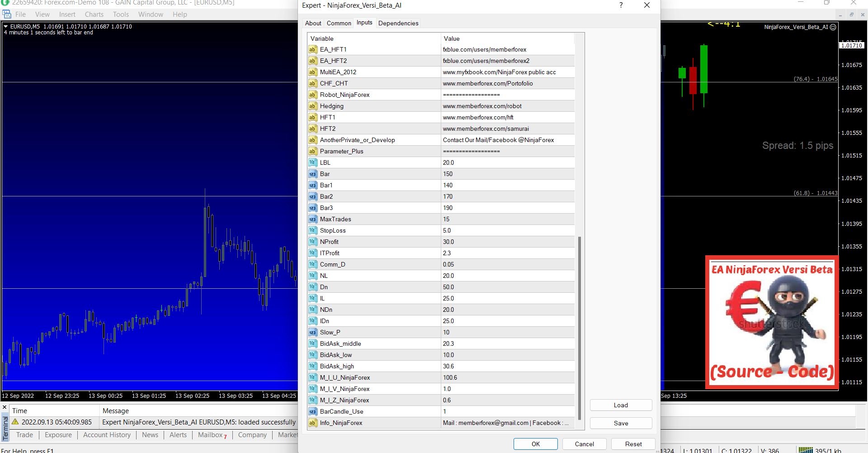Click the Load button
This screenshot has height=453, width=868.
pos(620,405)
